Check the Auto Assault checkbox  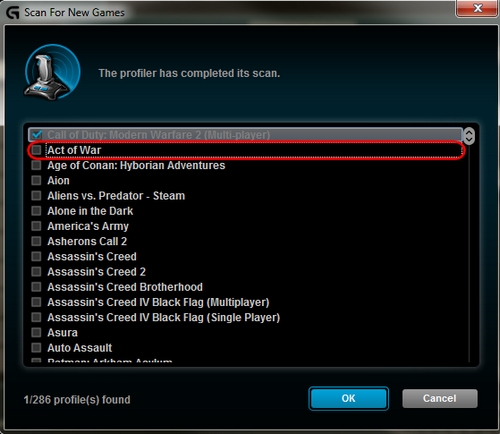[x=36, y=348]
